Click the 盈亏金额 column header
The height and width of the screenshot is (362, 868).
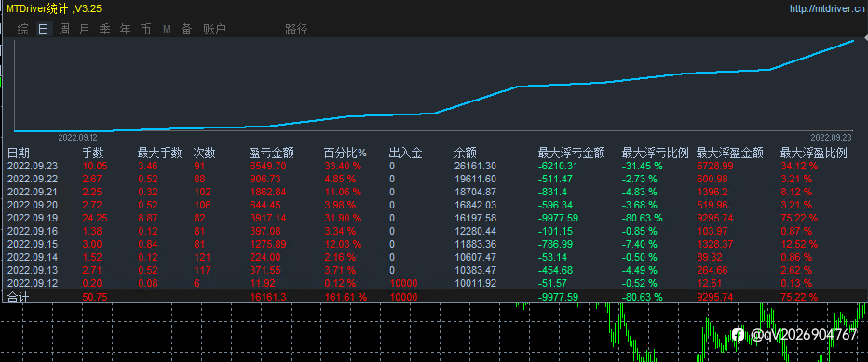(271, 153)
